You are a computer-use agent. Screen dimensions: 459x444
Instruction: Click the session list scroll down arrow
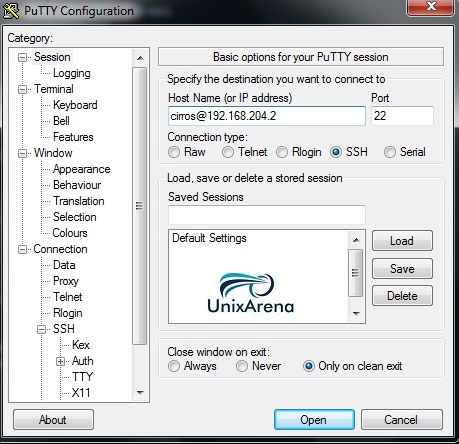coord(356,313)
